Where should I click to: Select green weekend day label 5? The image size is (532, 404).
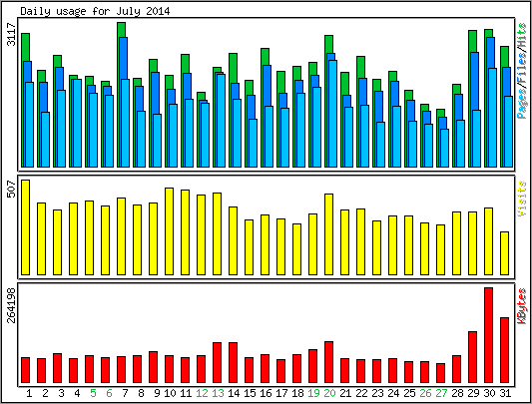click(93, 393)
